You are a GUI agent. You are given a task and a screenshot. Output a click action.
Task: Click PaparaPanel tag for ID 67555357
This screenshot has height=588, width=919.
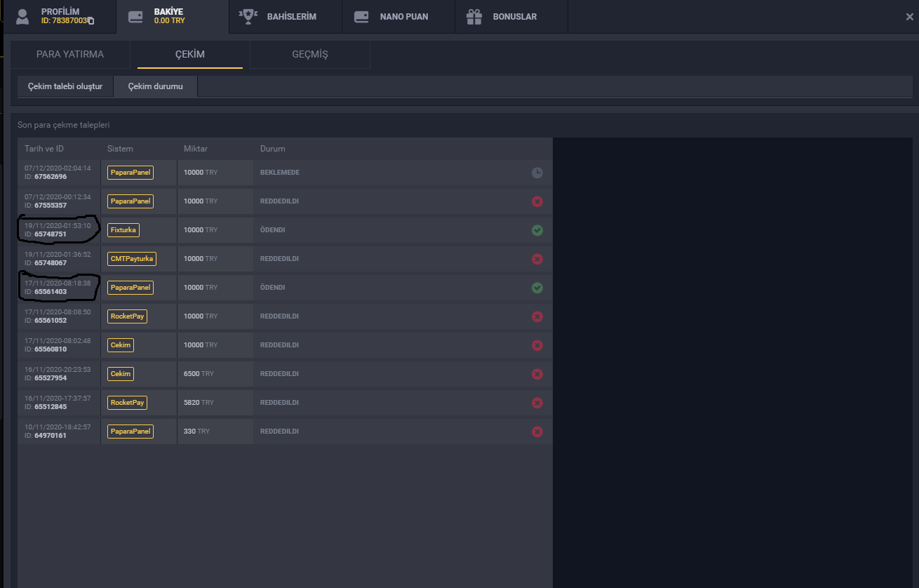tap(130, 201)
